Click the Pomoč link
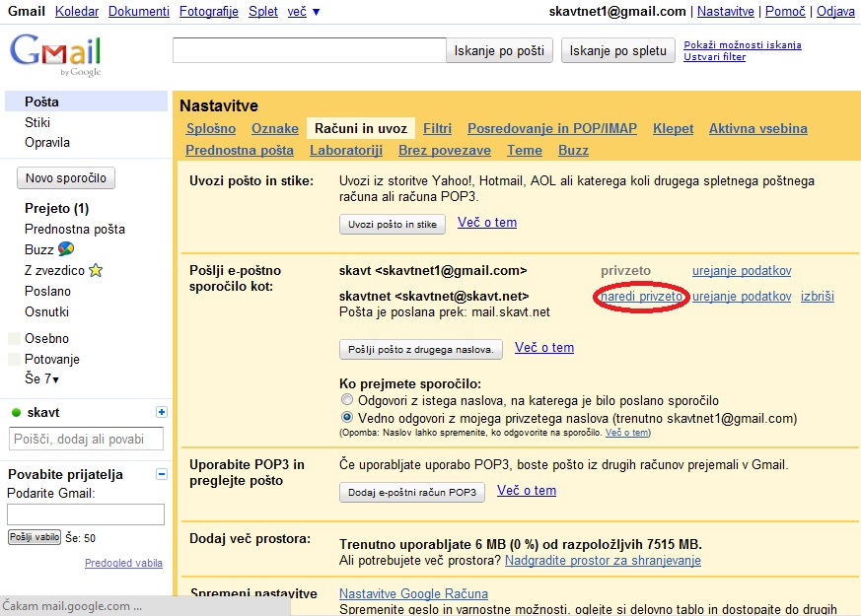Viewport: 861px width, 616px height. click(785, 11)
